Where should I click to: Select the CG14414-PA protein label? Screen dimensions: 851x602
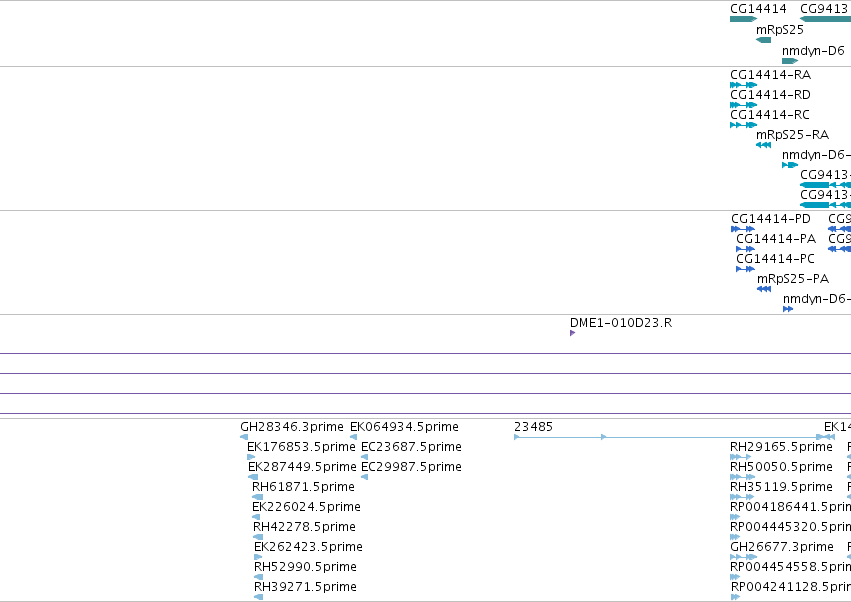(x=776, y=239)
